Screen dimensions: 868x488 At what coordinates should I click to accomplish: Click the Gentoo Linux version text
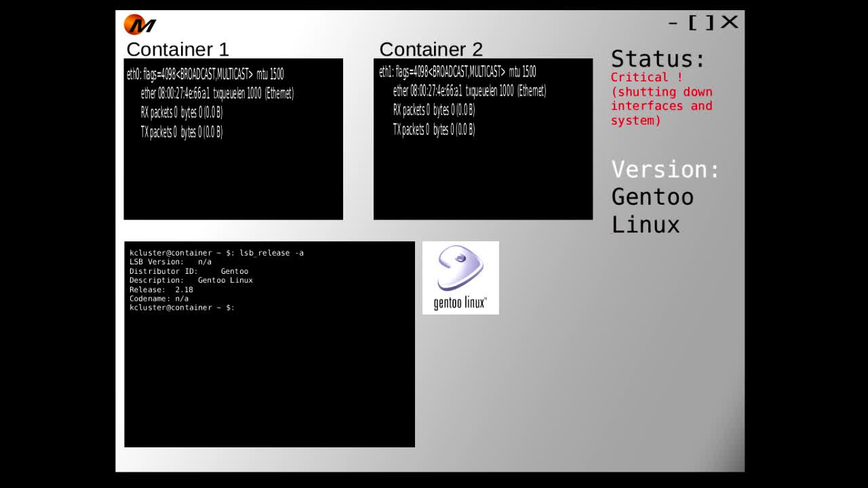(652, 211)
